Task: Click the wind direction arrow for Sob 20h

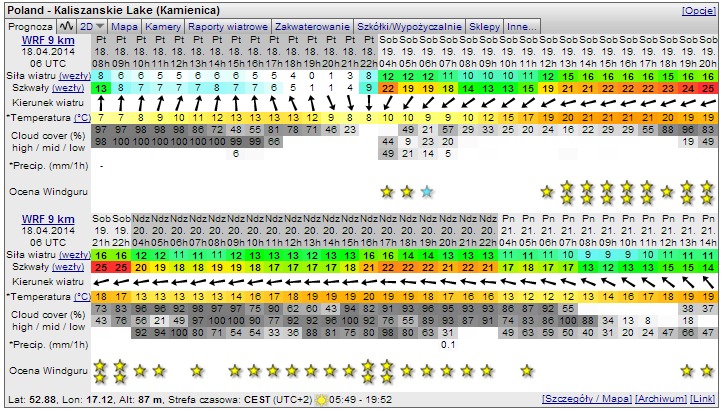Action: coord(708,103)
